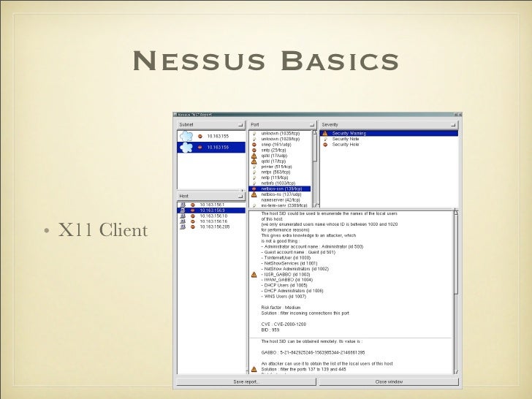Select port netbios-ns (137/udp)
This screenshot has height=399, width=532.
coord(280,194)
